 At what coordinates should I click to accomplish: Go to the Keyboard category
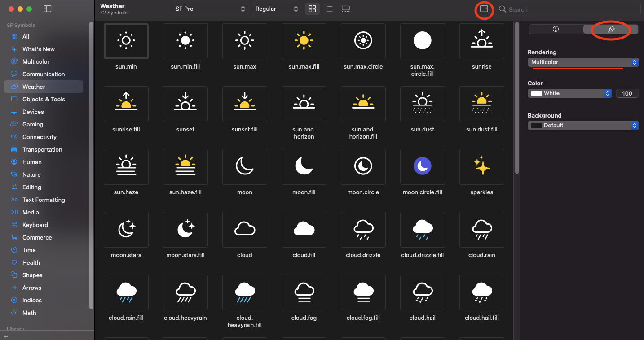click(x=44, y=225)
